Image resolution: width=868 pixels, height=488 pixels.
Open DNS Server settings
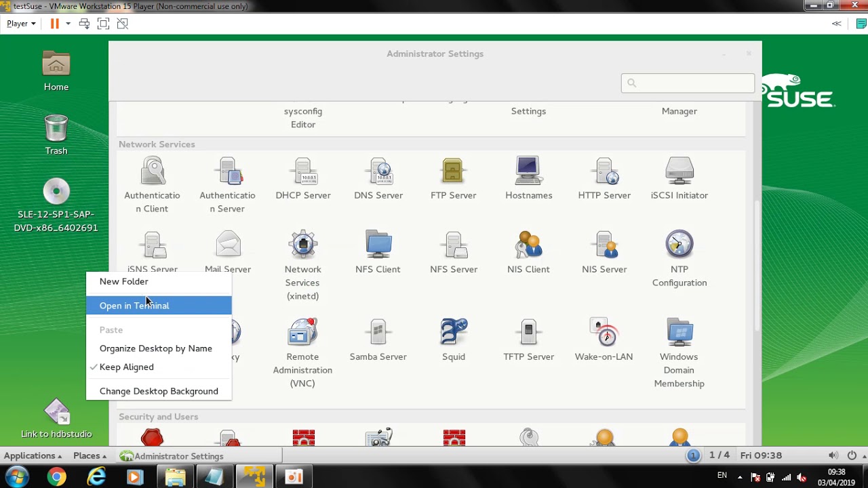(378, 178)
